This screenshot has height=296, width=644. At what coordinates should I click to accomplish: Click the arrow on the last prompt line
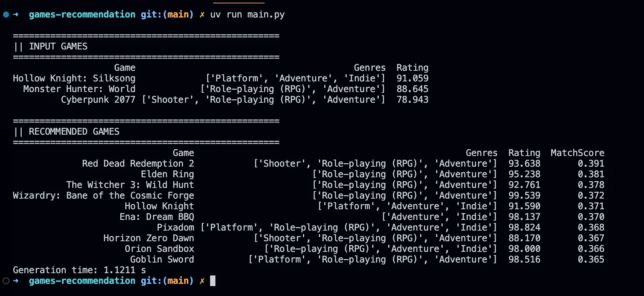16,281
